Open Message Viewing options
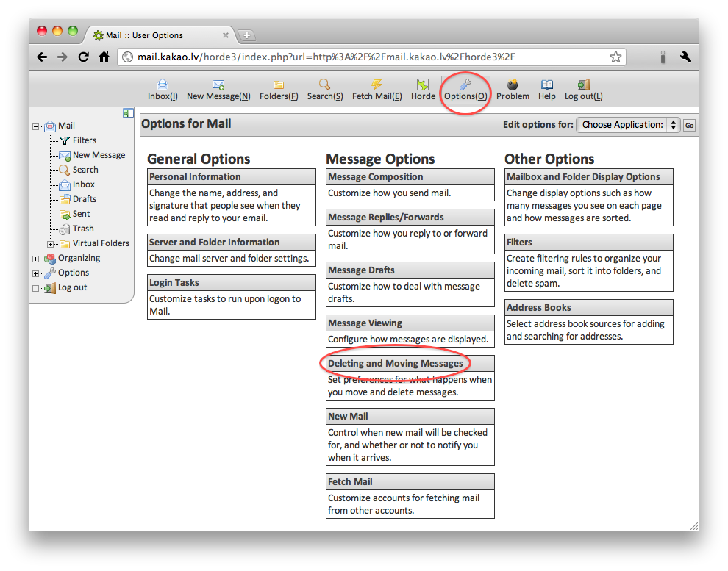 pos(365,323)
